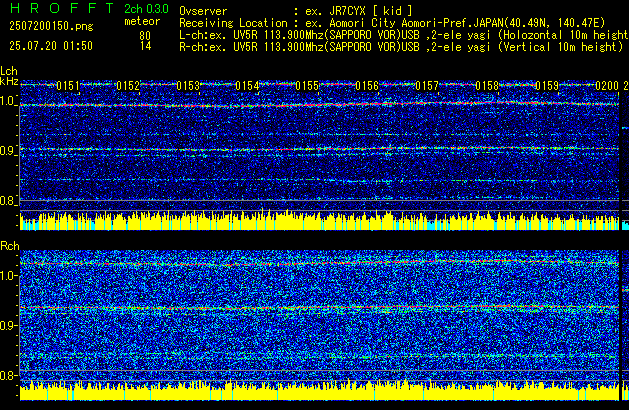
Task: Click the Ovserver JR7CYX line
Action: point(296,11)
